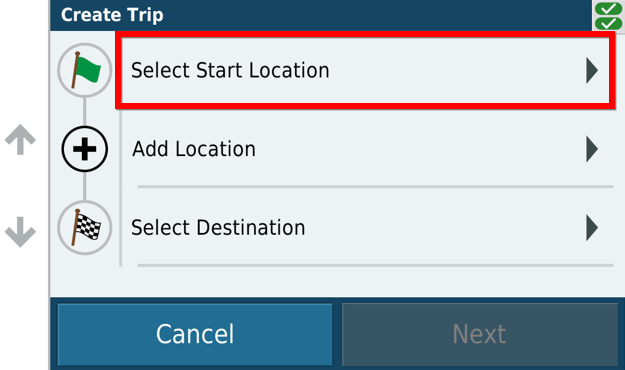Click the connector line between plus and checkered flag
The height and width of the screenshot is (370, 625).
[x=85, y=187]
